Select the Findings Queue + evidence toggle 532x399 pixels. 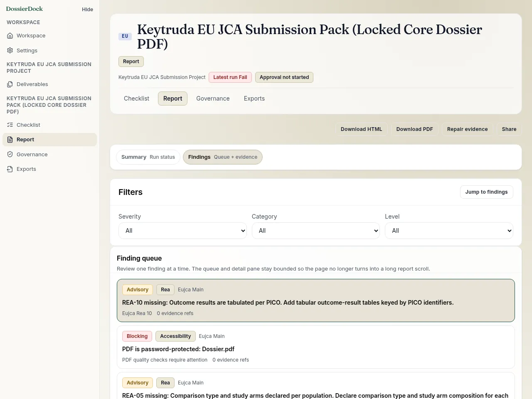[223, 157]
